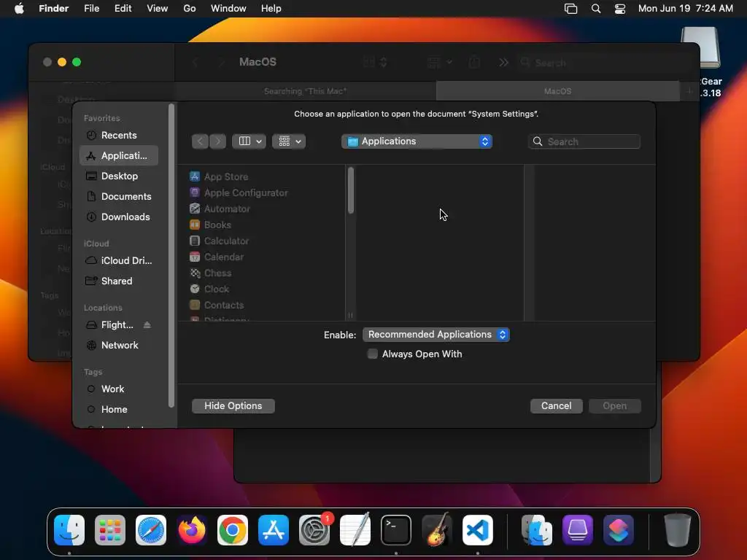Open System Settings from the Dock
Viewport: 747px width, 560px height.
tap(314, 530)
